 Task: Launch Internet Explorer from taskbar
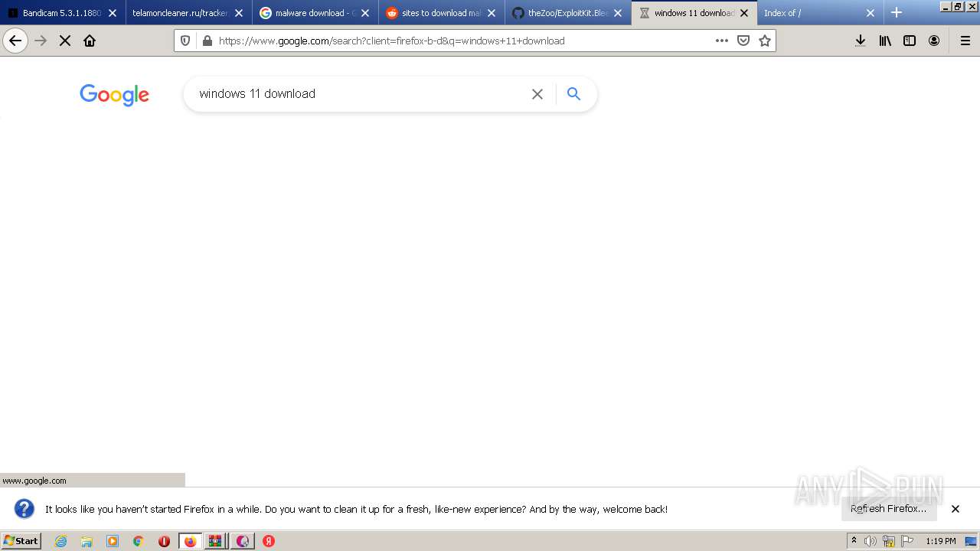point(61,541)
